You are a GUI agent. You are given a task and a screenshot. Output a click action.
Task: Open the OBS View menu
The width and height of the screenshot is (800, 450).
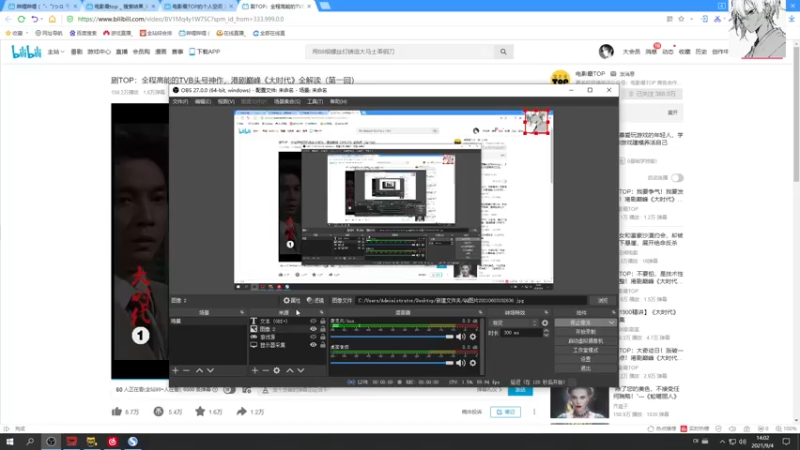pyautogui.click(x=226, y=102)
